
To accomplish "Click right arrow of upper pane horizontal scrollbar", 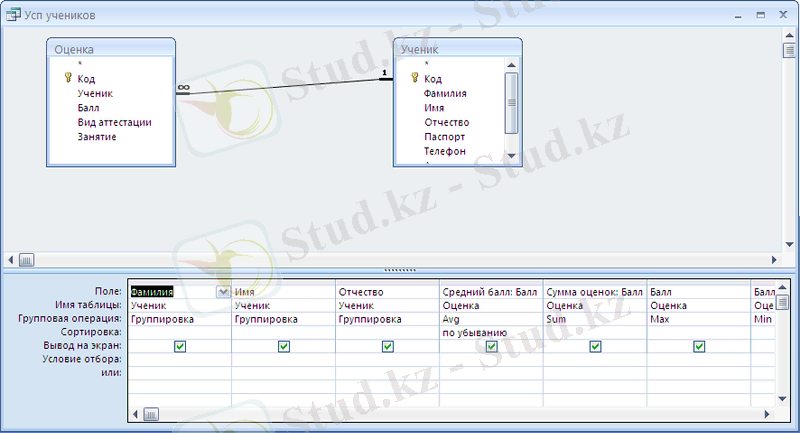I will pos(774,260).
